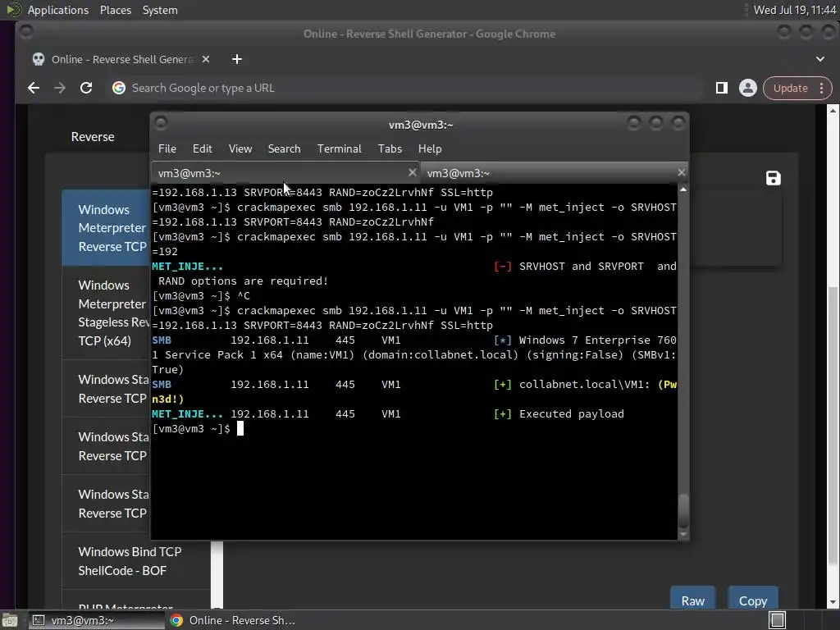Click Chrome forward arrow button
The height and width of the screenshot is (630, 840).
[59, 88]
